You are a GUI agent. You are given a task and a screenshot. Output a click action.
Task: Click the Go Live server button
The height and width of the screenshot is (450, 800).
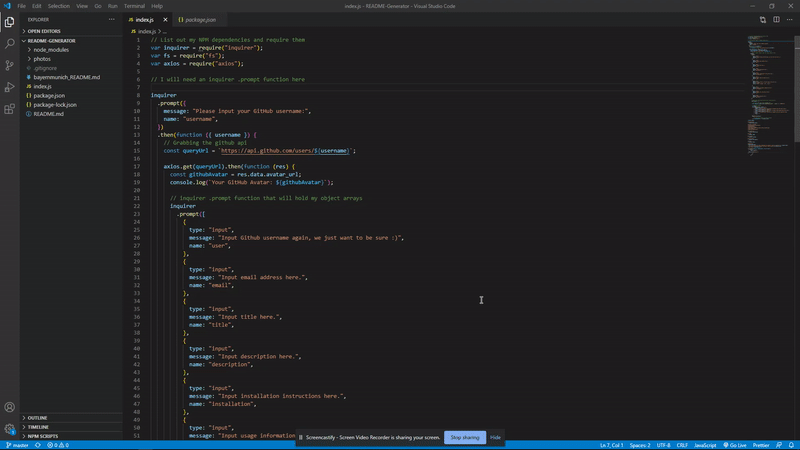point(735,445)
